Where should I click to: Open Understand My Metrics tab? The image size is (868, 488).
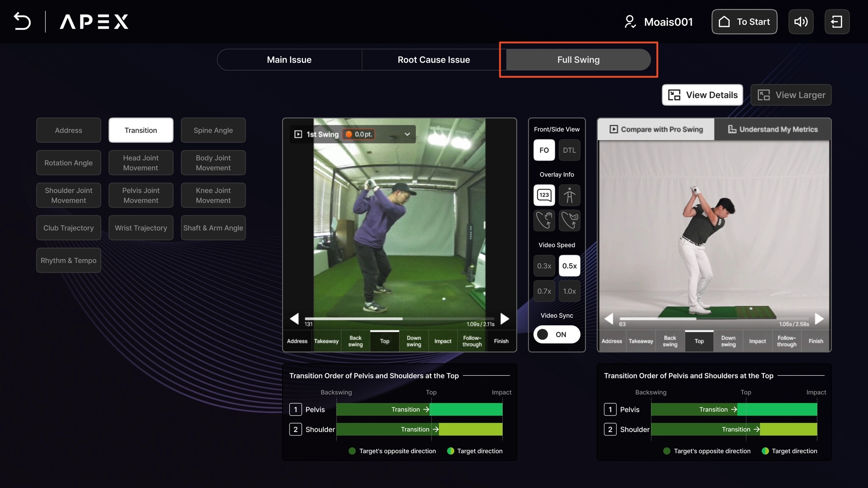tap(773, 129)
